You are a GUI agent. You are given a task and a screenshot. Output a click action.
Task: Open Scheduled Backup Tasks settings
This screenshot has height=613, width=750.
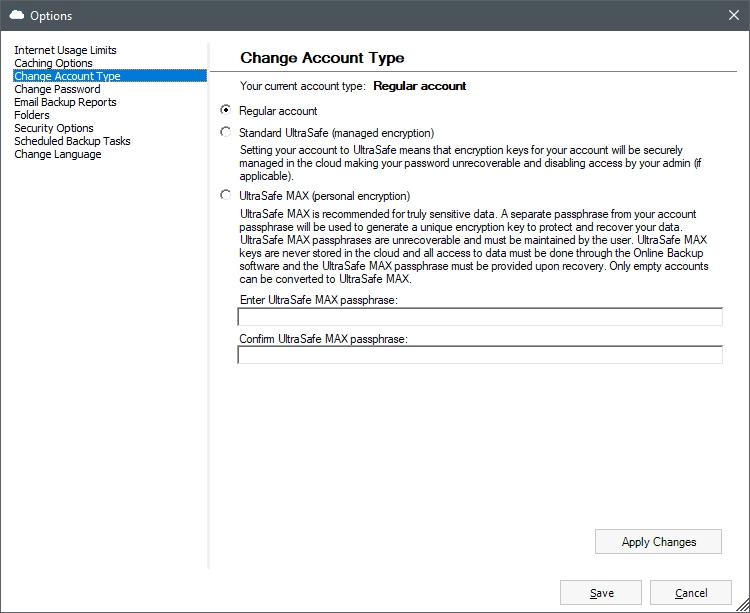pyautogui.click(x=72, y=141)
